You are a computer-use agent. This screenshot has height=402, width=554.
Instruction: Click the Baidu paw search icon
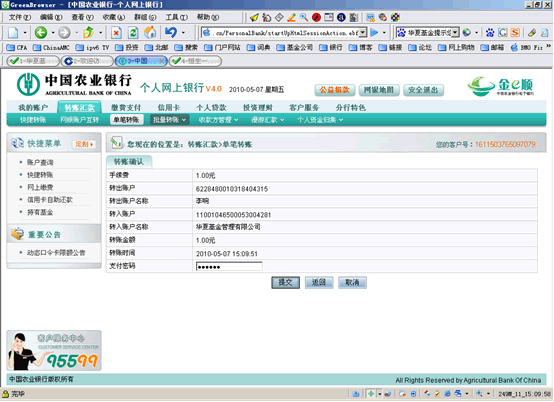coord(490,33)
